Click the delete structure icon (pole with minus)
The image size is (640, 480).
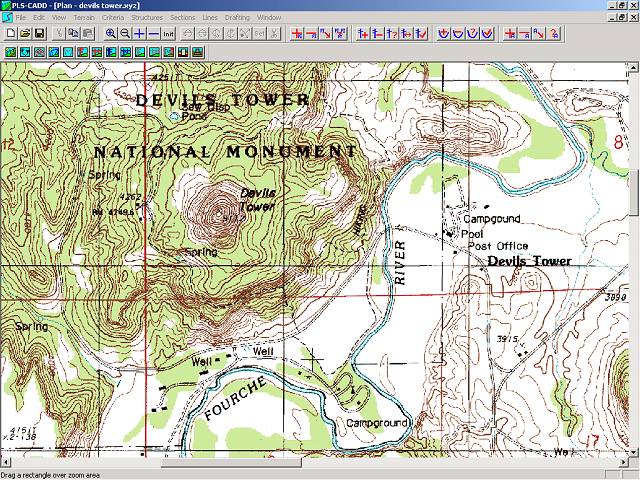click(377, 33)
